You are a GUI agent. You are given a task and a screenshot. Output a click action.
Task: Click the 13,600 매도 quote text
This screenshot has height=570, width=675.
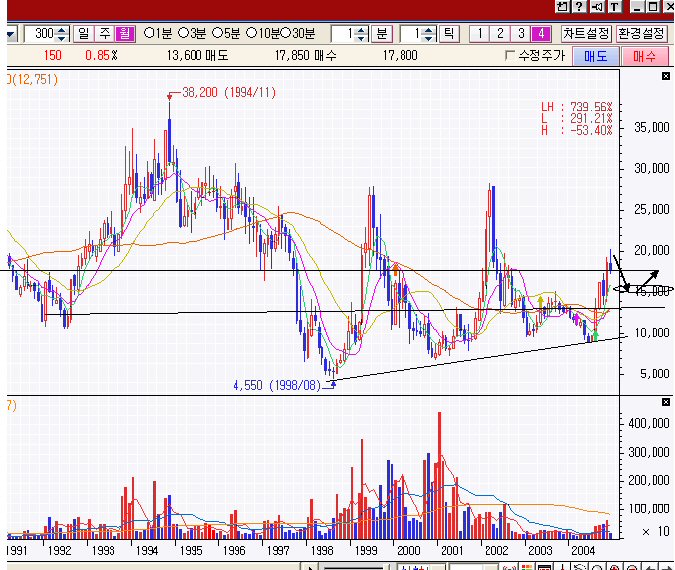198,56
